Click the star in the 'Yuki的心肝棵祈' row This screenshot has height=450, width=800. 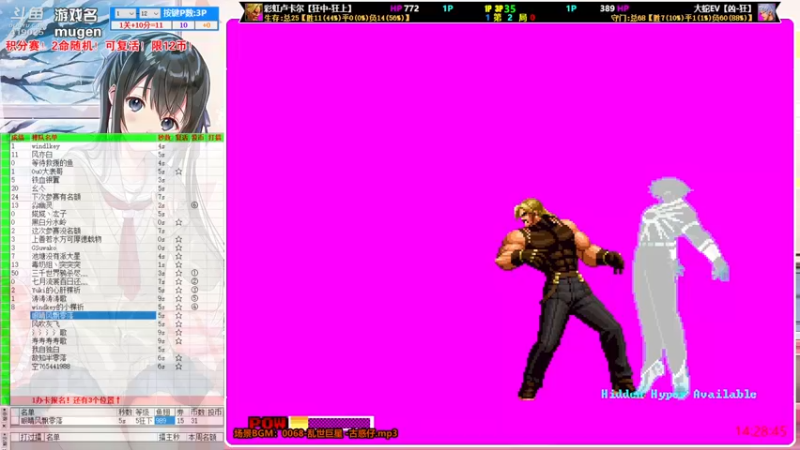179,290
